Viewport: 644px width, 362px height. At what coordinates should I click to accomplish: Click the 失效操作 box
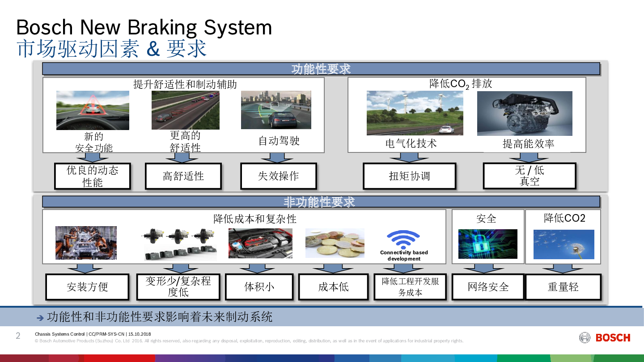(x=278, y=176)
